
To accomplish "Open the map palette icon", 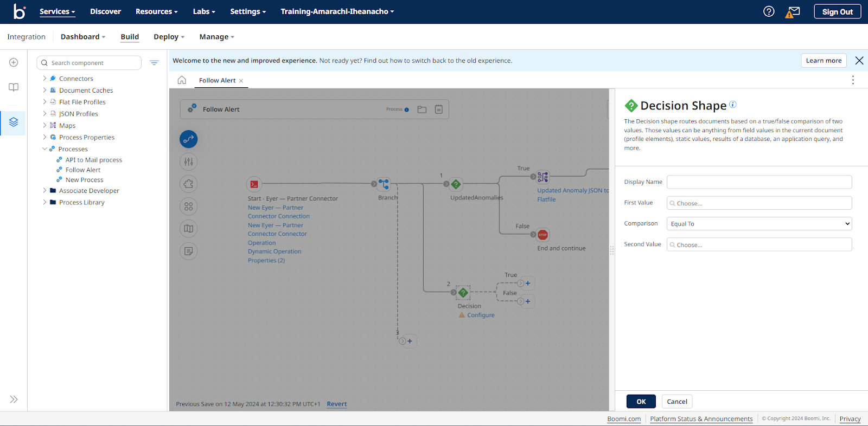I will (188, 229).
